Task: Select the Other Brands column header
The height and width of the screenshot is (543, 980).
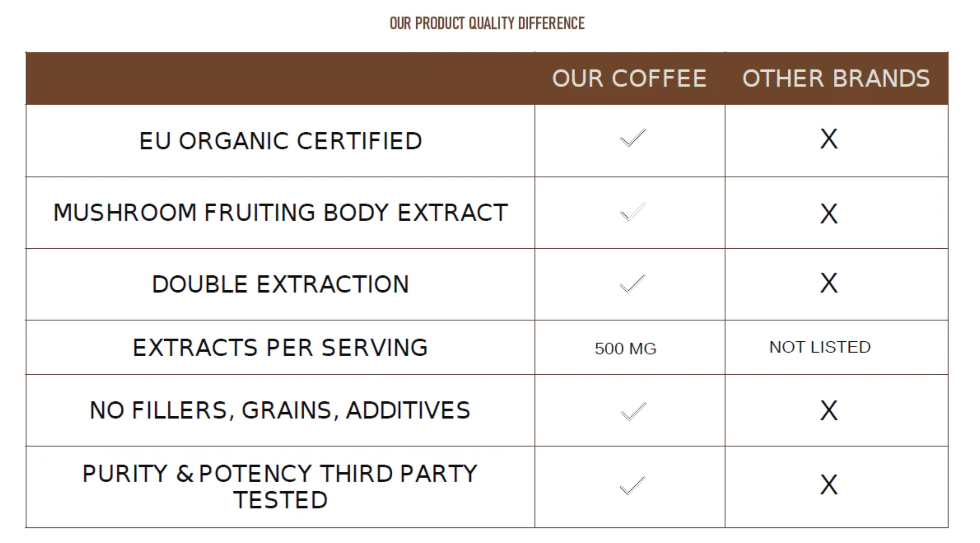Action: [x=836, y=79]
